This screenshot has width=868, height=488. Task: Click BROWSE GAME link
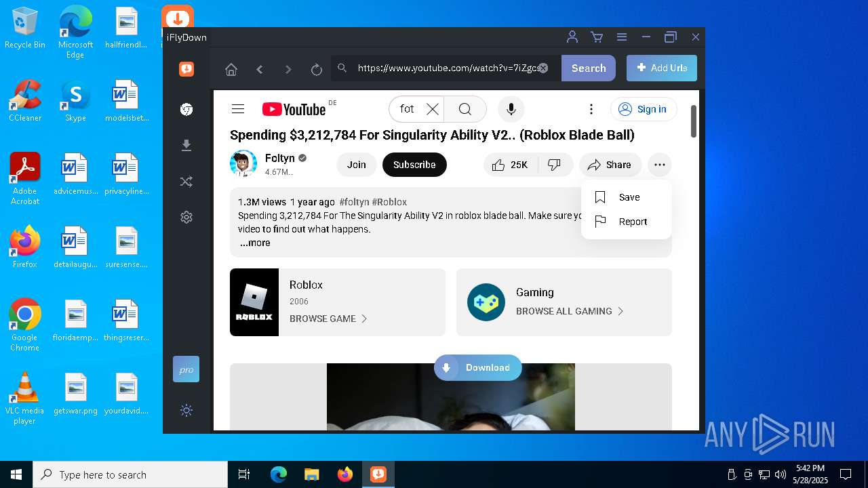pos(328,319)
